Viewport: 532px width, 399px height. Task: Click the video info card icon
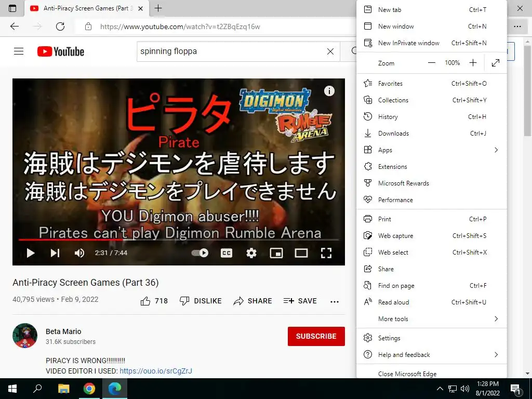click(329, 91)
